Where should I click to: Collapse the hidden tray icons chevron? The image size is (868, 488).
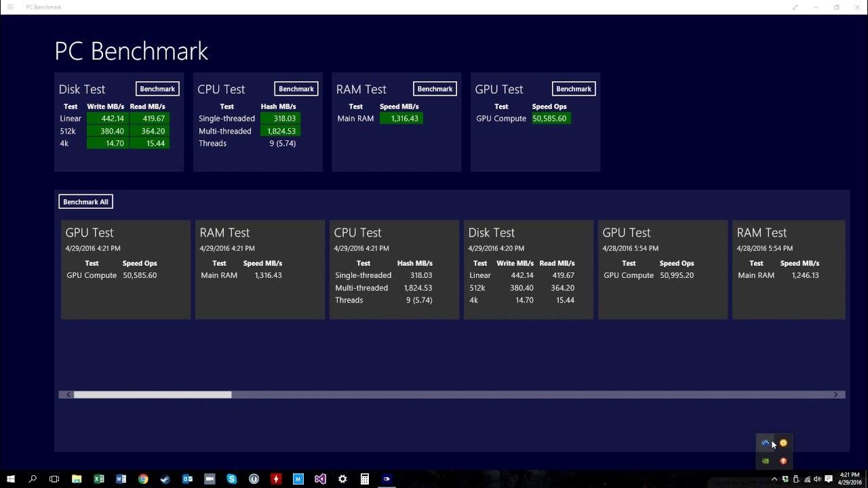point(774,479)
